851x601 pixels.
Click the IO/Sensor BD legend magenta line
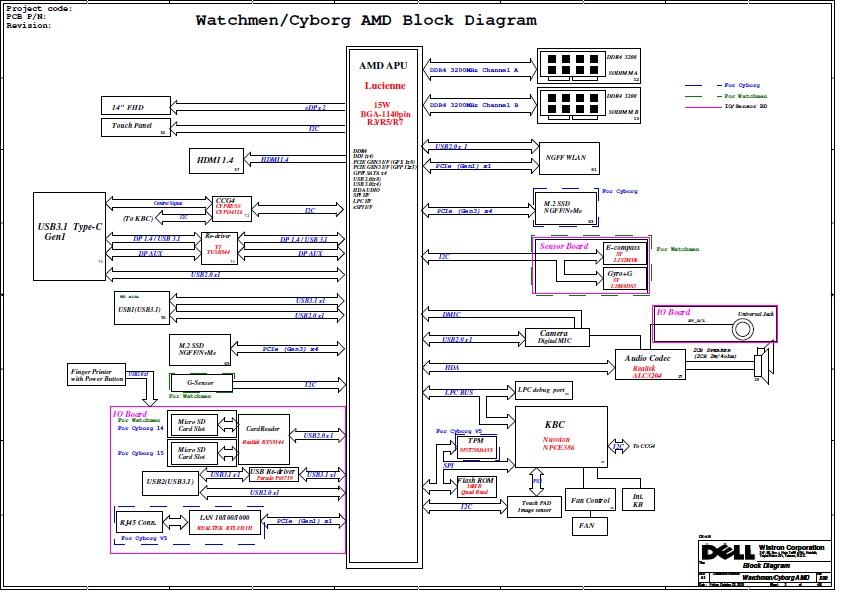(x=703, y=107)
